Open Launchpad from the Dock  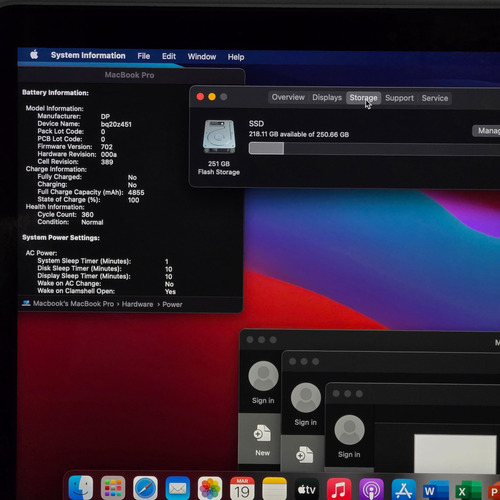point(113,488)
